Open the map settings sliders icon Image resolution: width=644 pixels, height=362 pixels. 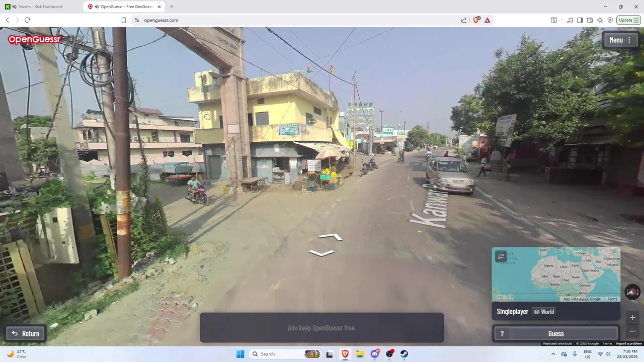(501, 256)
